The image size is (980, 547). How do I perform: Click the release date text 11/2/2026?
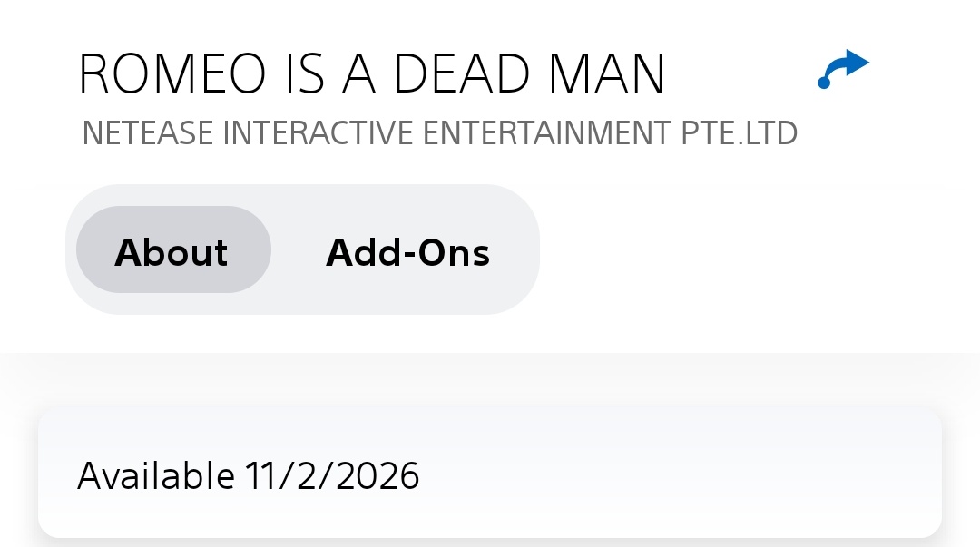pyautogui.click(x=332, y=475)
